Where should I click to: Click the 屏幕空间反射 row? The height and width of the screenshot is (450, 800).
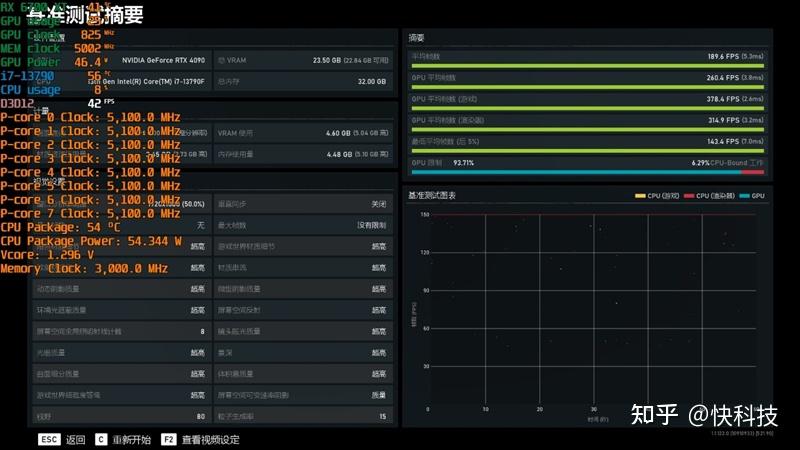(x=304, y=310)
